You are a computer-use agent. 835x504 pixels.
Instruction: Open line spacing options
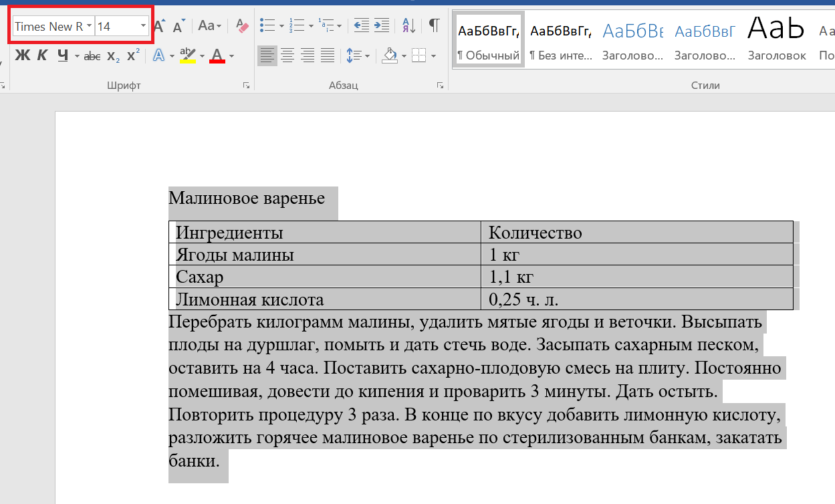(x=358, y=55)
